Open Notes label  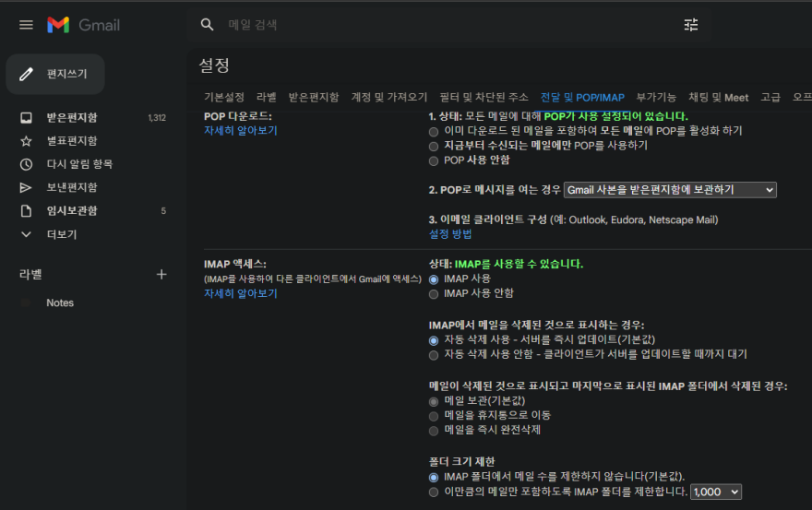[60, 302]
